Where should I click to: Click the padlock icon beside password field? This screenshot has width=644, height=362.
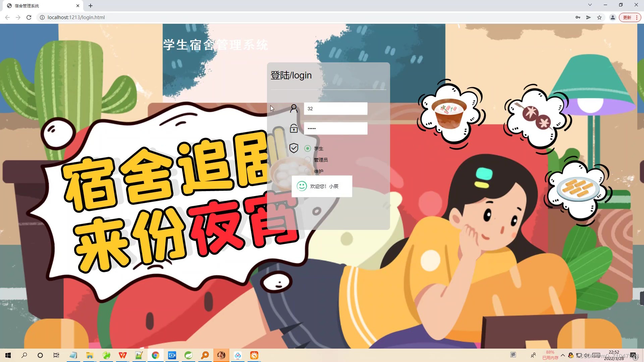pyautogui.click(x=293, y=128)
